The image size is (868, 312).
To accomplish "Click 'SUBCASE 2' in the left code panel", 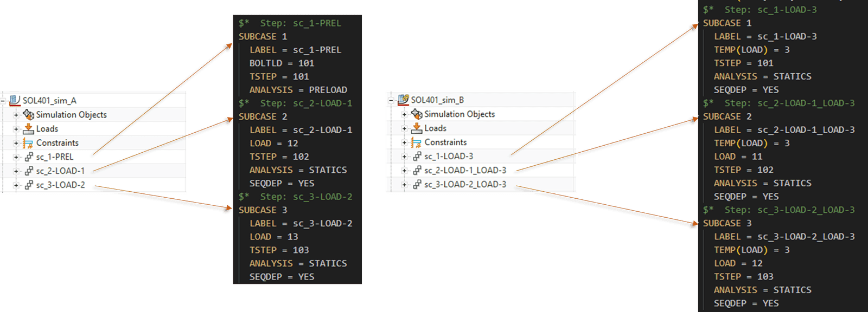I will [263, 116].
